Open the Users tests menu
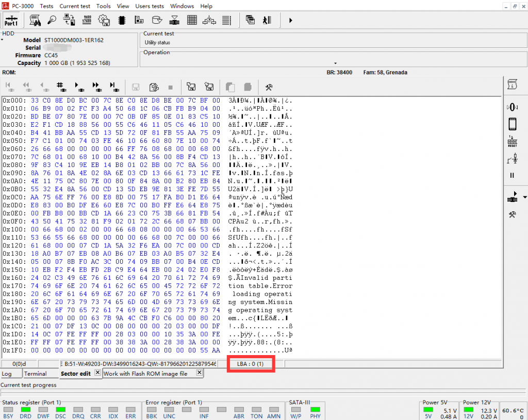Screen dimensions: 528x420 (150, 6)
